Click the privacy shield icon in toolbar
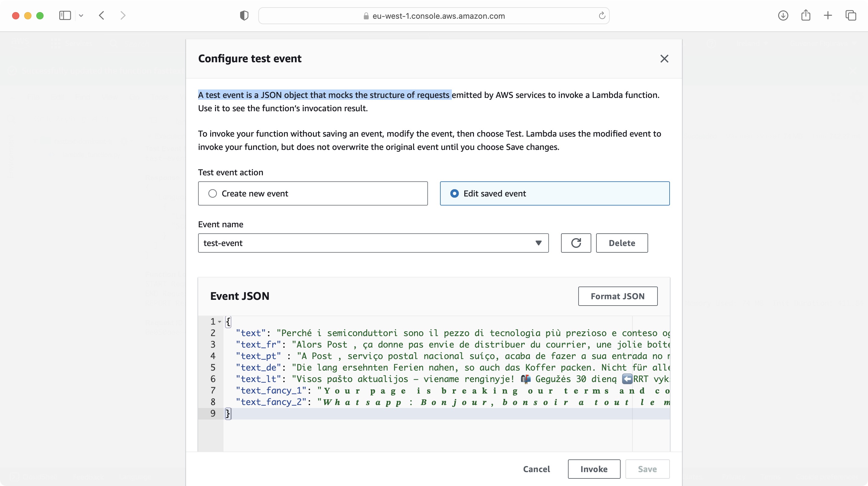The width and height of the screenshot is (868, 486). pos(244,15)
